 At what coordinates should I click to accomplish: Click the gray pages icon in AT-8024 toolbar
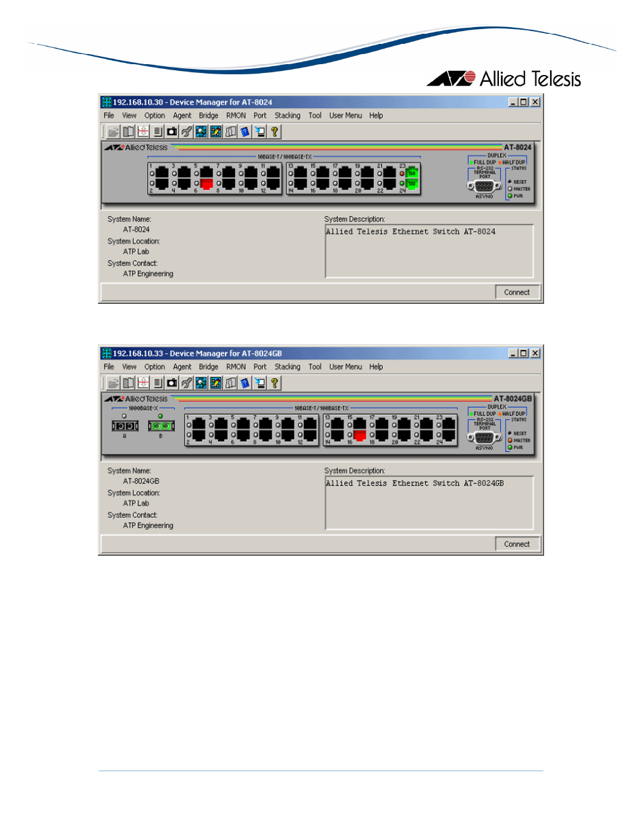[x=231, y=132]
